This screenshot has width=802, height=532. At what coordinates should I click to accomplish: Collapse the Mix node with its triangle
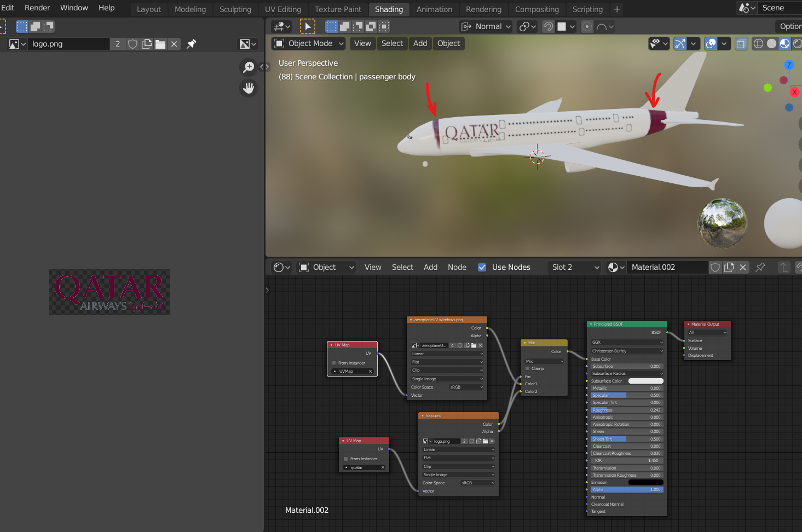click(525, 343)
